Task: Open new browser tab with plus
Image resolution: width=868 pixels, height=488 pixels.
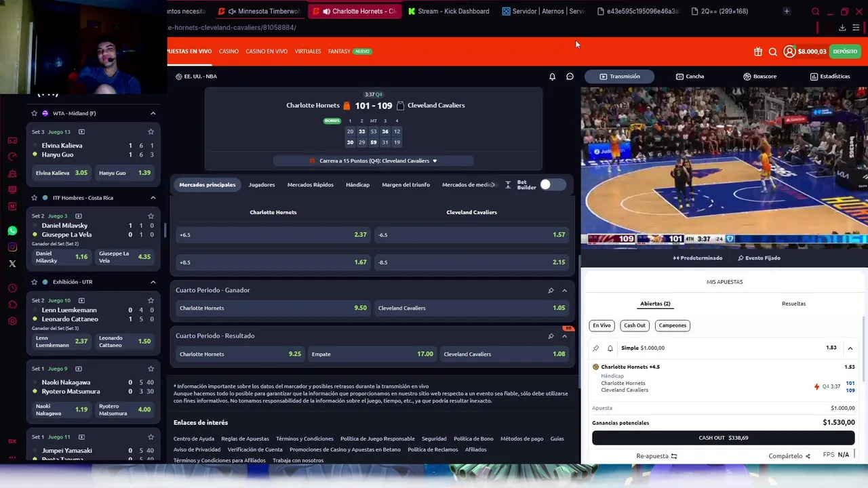Action: (x=787, y=11)
